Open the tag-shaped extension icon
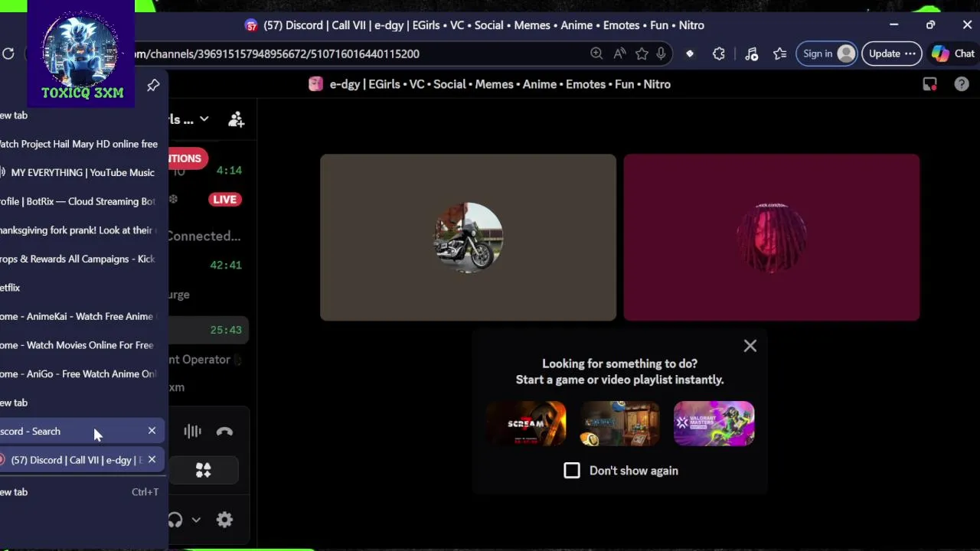Viewport: 980px width, 551px height. 690,54
